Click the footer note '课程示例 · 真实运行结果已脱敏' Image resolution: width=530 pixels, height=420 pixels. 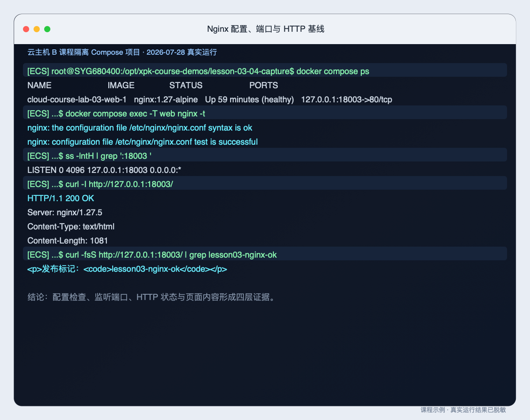pos(463,410)
